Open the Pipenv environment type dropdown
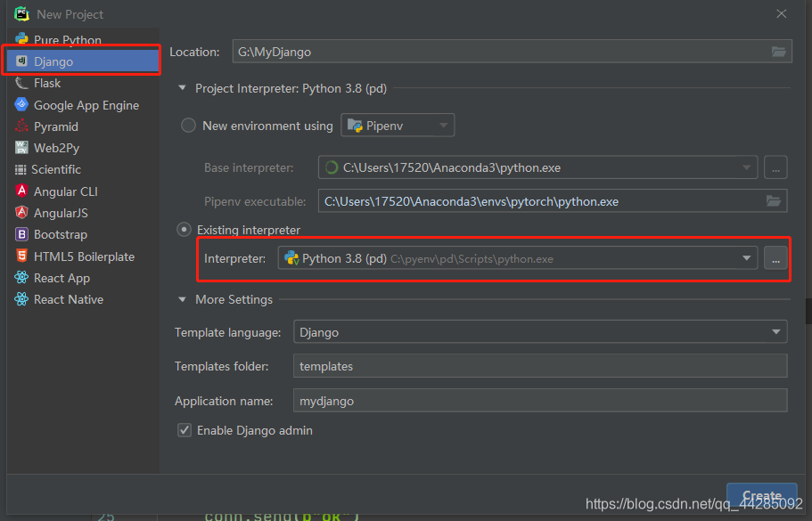The height and width of the screenshot is (521, 812). [x=398, y=126]
